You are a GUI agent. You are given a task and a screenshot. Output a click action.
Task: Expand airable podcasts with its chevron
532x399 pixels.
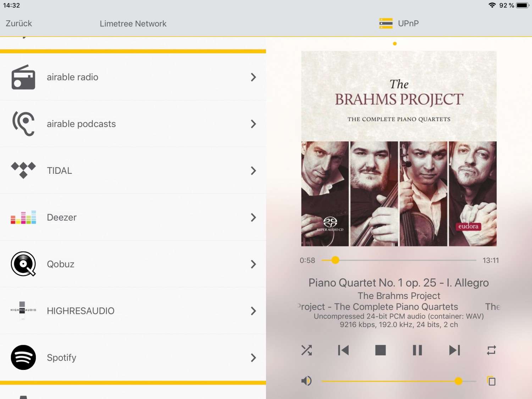click(253, 124)
